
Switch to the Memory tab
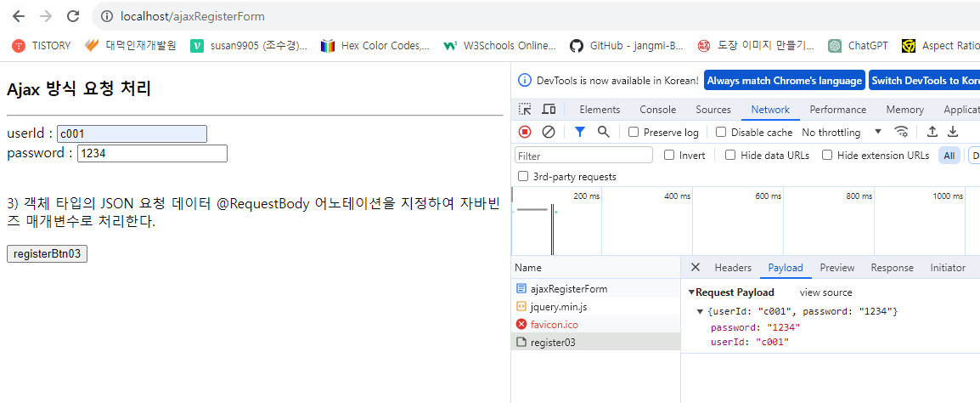click(904, 110)
